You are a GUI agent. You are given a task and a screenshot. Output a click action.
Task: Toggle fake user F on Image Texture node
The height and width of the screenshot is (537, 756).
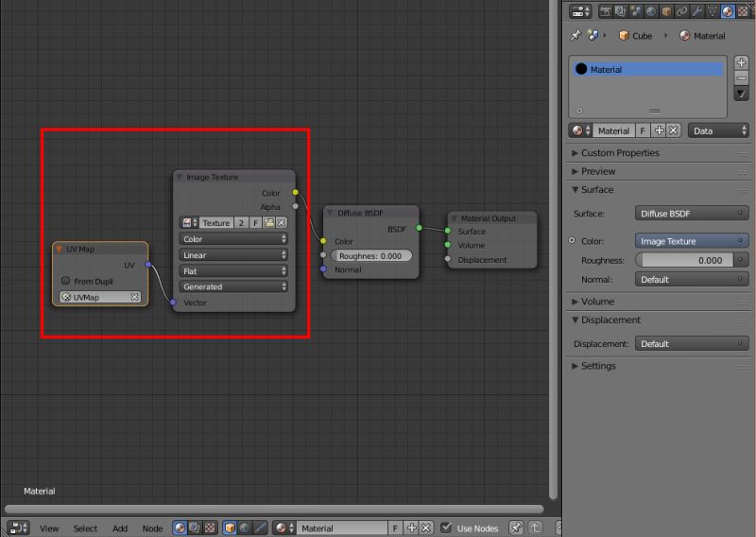pos(255,222)
